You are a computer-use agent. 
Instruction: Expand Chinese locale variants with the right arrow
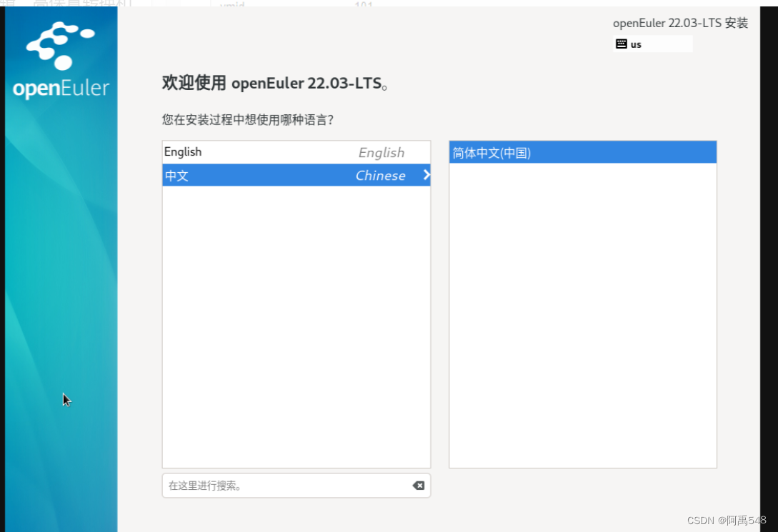click(427, 175)
